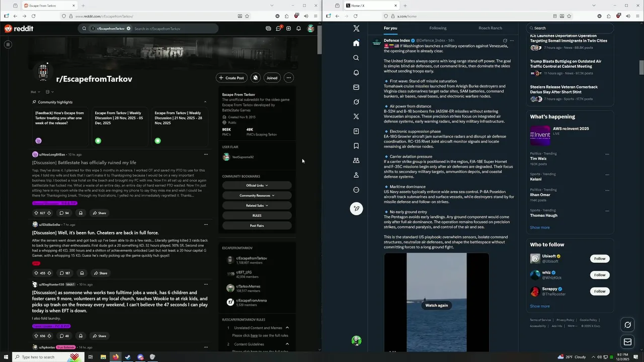Viewport: 644px width, 362px height.
Task: Open Steam from Windows taskbar
Action: (128, 357)
